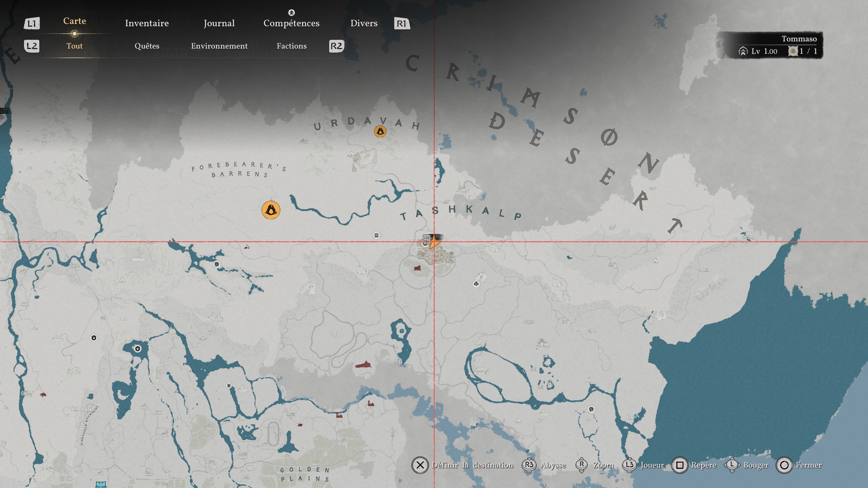Click the spiky round marker by the western lake

point(217,264)
